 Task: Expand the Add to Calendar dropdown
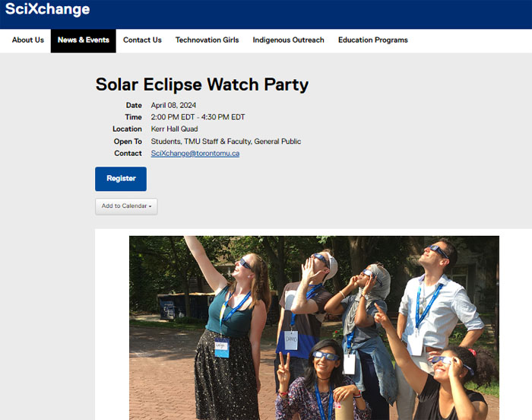(x=126, y=206)
